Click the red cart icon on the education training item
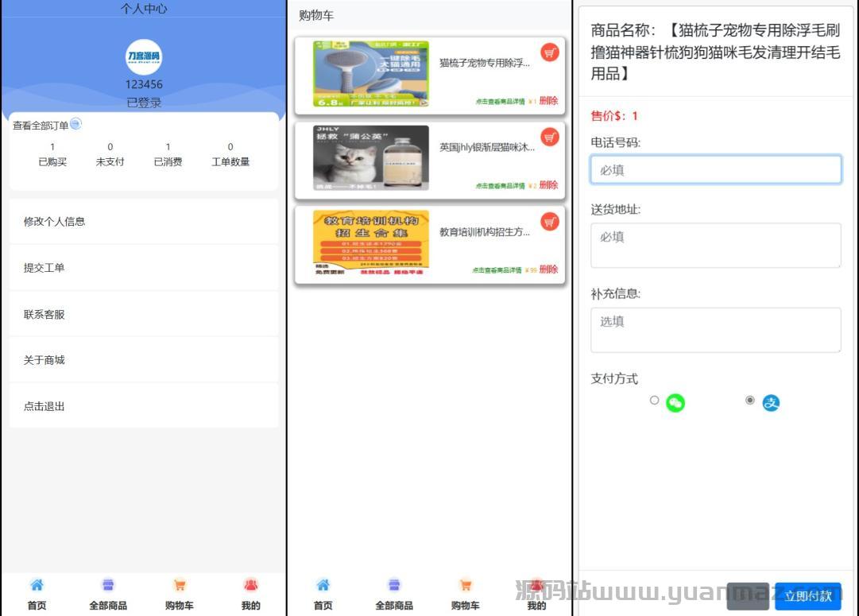Viewport: 859px width, 616px height. click(x=550, y=221)
